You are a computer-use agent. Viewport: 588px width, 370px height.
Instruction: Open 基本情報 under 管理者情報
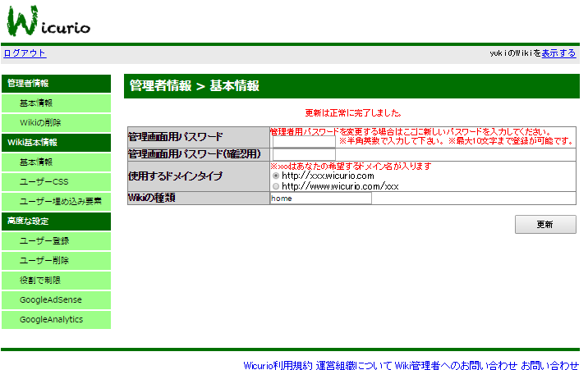click(36, 103)
